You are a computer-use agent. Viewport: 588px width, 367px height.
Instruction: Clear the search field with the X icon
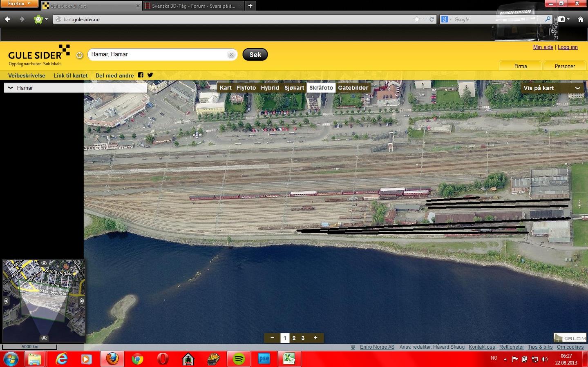pos(231,55)
